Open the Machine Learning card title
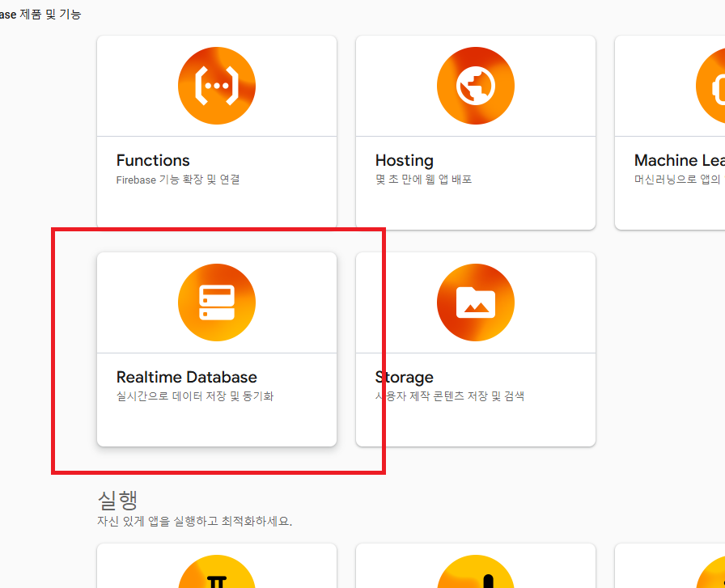 pos(679,160)
